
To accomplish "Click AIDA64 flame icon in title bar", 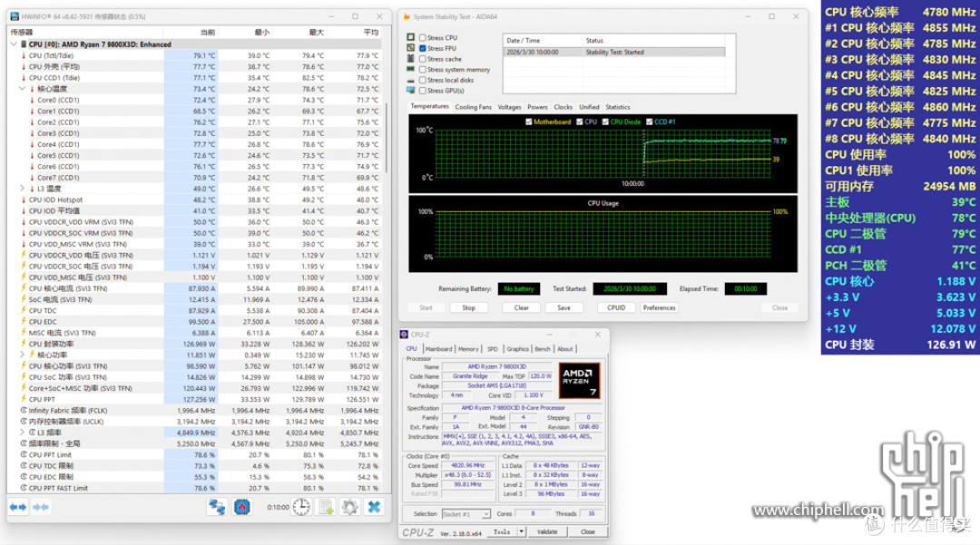I will [407, 17].
